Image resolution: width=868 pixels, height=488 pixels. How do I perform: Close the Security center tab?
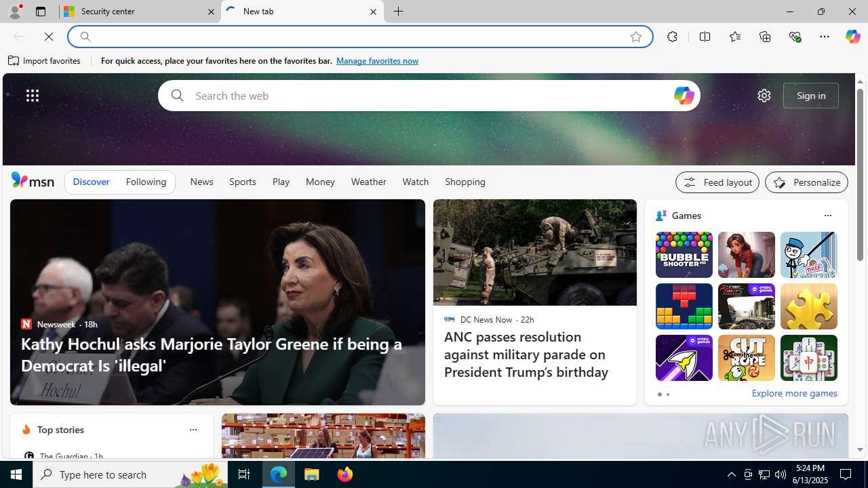211,12
